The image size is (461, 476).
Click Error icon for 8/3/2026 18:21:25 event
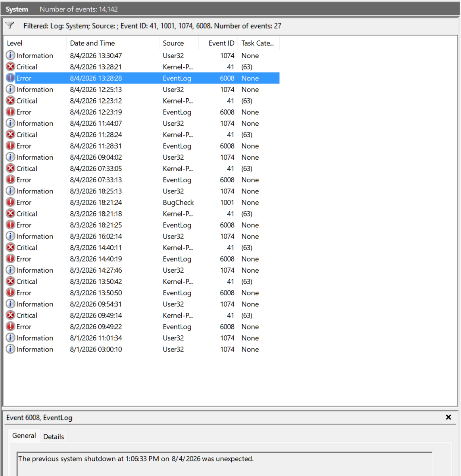[11, 225]
